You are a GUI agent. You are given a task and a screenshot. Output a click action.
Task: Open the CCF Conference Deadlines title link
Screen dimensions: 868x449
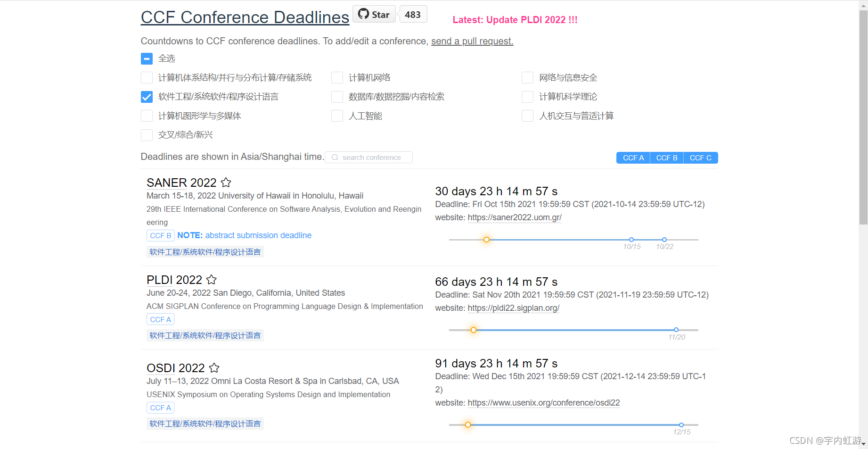tap(245, 17)
